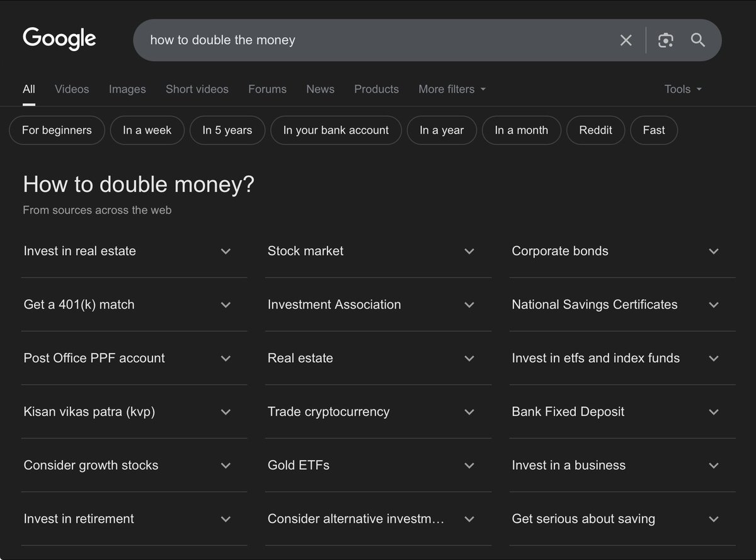Click the 'Get serious about saving' text
This screenshot has height=560, width=756.
tap(583, 519)
